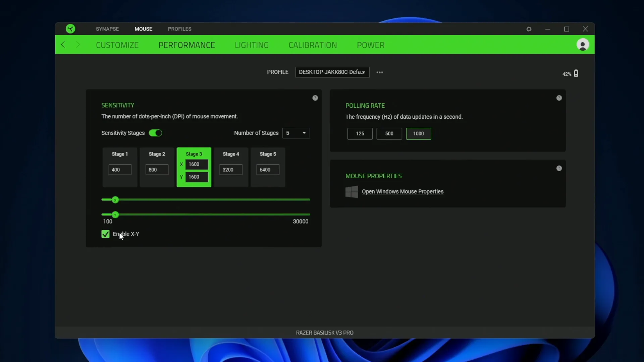Open Mouse Properties help question mark

559,168
